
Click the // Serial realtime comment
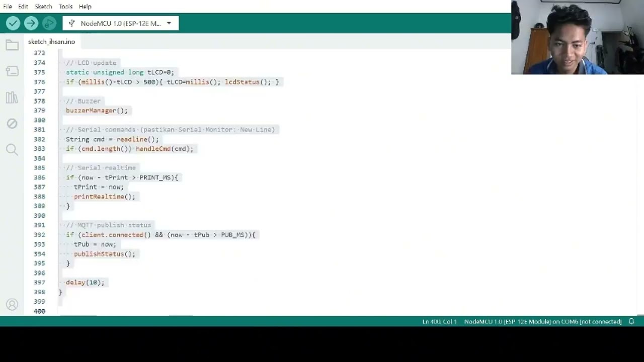tap(101, 168)
